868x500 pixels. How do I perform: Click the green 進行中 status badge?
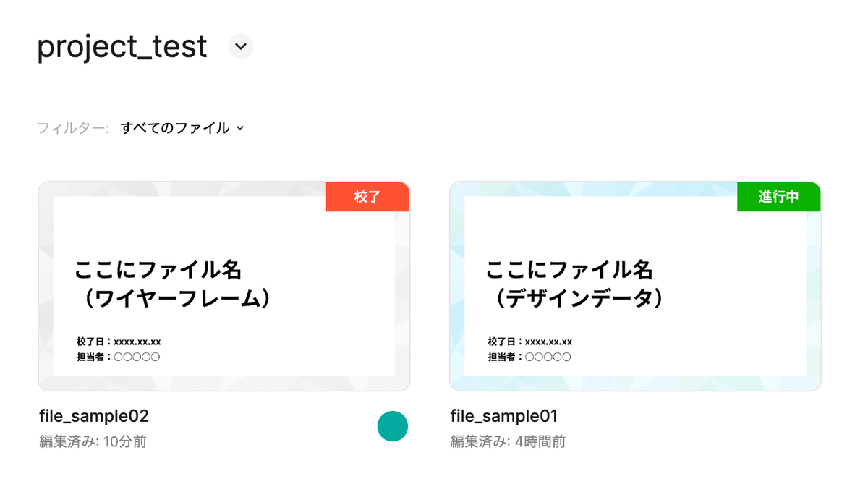tap(779, 196)
